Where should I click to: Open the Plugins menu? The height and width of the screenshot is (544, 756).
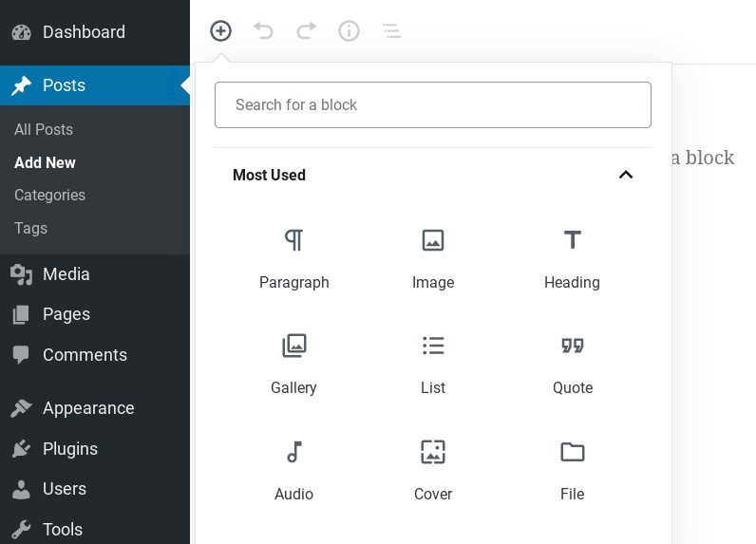[95, 449]
